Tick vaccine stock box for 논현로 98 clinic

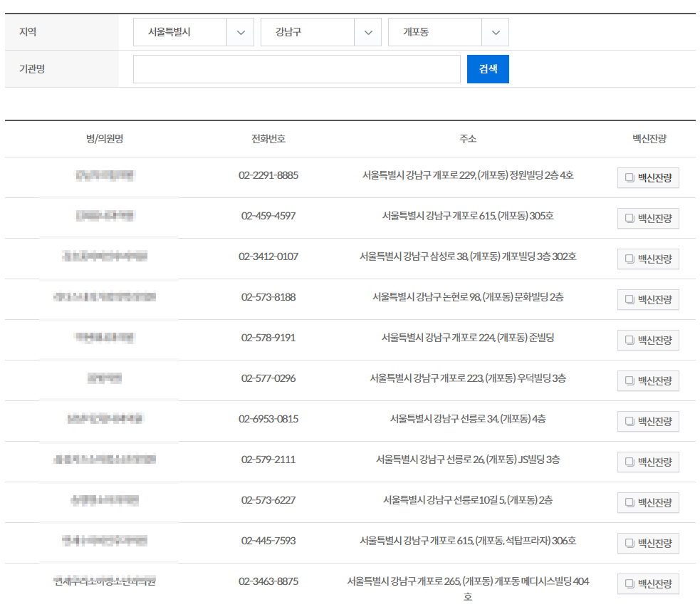(x=647, y=299)
